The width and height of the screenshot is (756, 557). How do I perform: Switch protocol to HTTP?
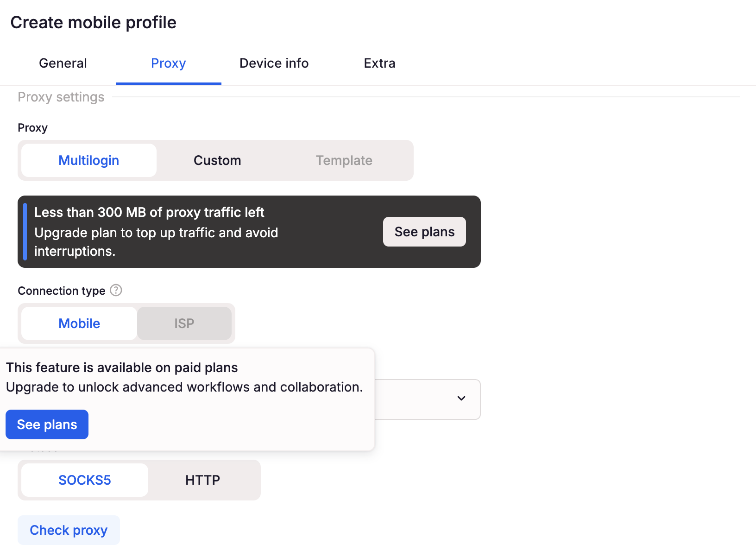[203, 480]
